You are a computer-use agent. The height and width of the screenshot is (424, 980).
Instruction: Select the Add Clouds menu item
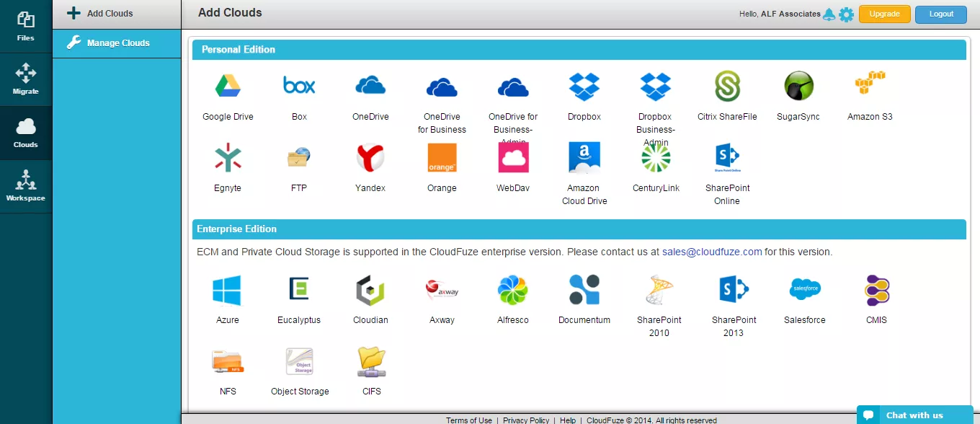coord(117,14)
